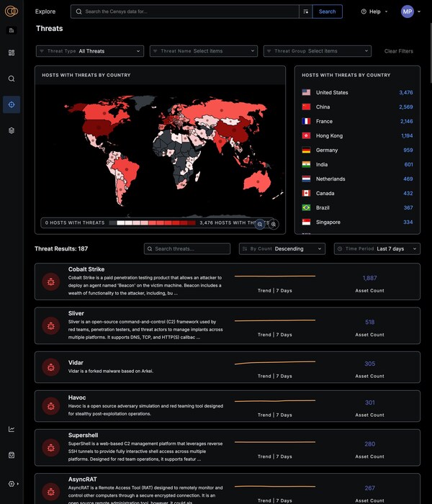This screenshot has width=432, height=504.
Task: Click the grid dashboard icon in sidebar
Action: pyautogui.click(x=12, y=53)
